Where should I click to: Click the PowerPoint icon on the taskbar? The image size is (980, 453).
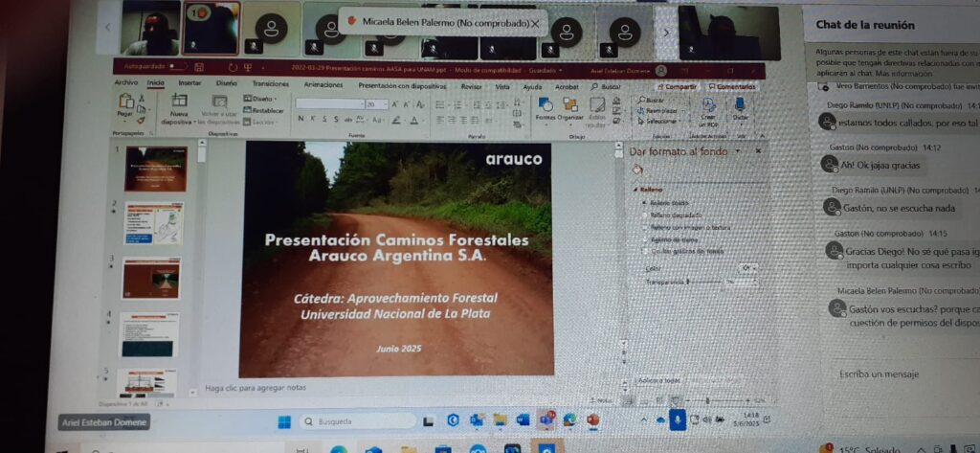coord(593,419)
